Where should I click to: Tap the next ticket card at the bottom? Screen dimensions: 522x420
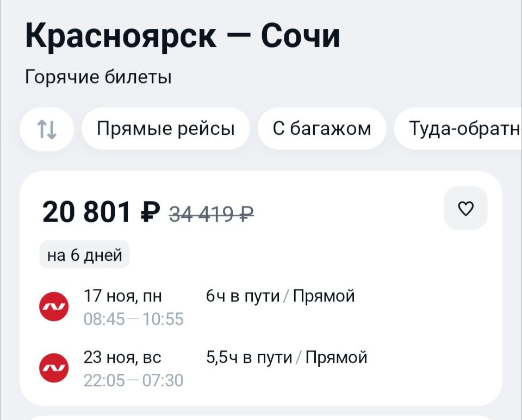[x=261, y=418]
